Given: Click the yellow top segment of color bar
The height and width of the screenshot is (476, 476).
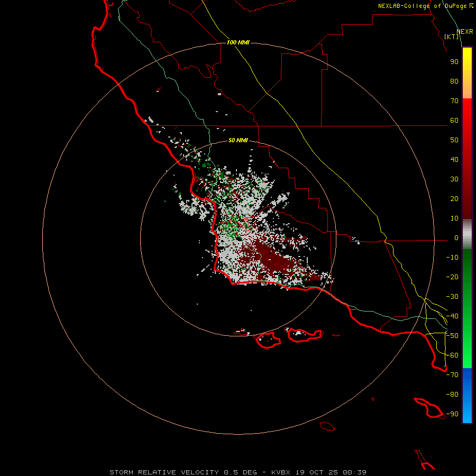Looking at the screenshot, I should (467, 73).
